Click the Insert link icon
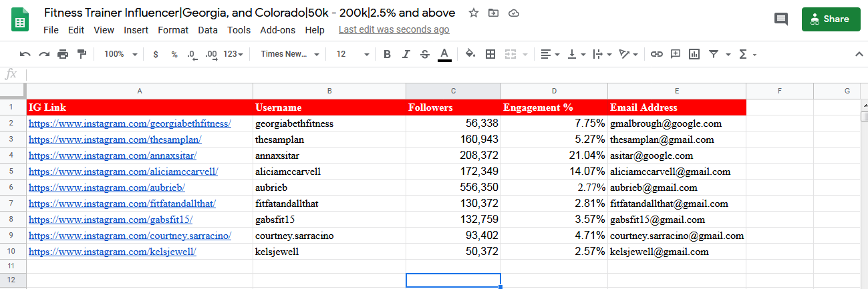The width and height of the screenshot is (868, 289). [x=657, y=54]
